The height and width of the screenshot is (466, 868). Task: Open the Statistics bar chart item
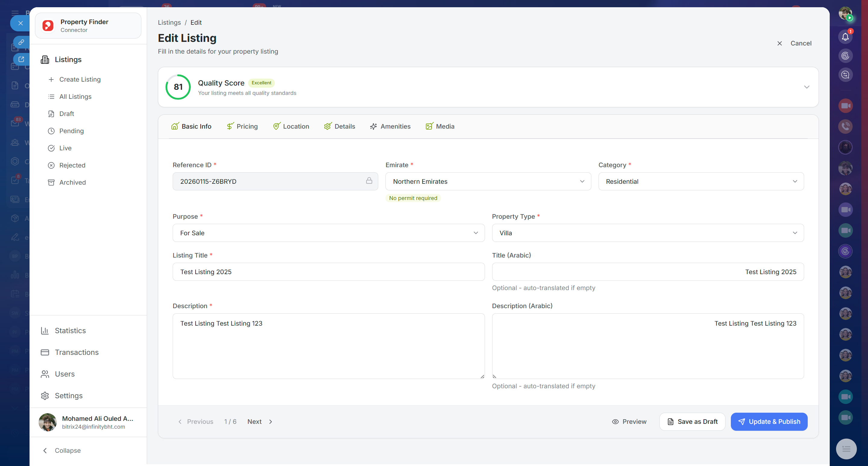point(45,331)
